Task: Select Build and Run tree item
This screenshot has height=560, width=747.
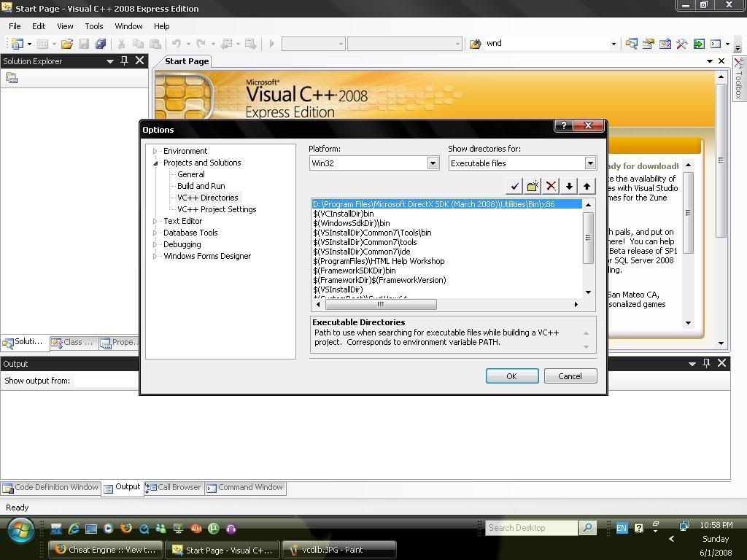Action: [x=201, y=186]
